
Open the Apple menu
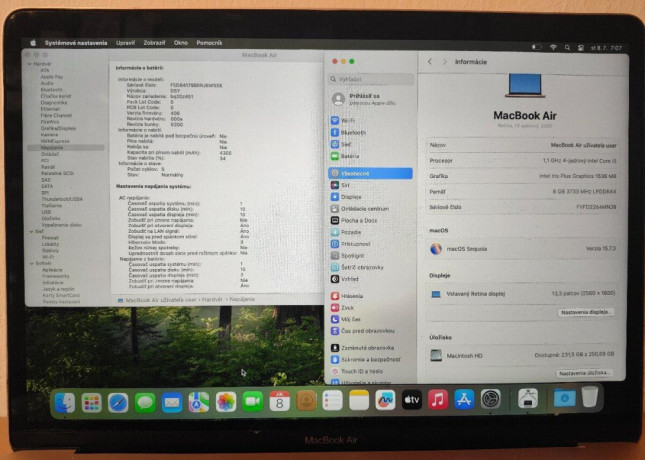pyautogui.click(x=33, y=43)
